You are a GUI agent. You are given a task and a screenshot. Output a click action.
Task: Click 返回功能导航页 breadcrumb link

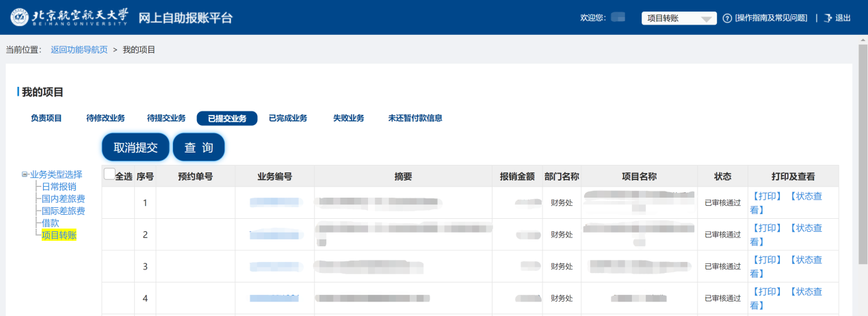pos(79,50)
